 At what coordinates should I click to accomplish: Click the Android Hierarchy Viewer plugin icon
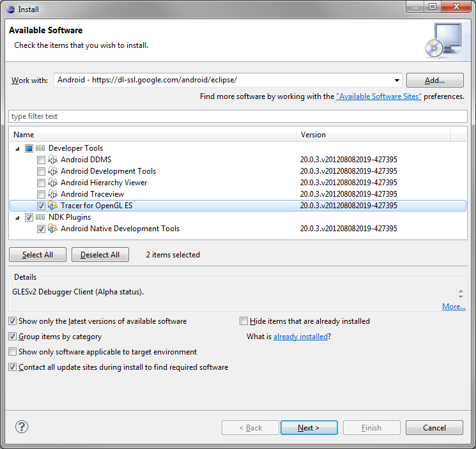(53, 183)
